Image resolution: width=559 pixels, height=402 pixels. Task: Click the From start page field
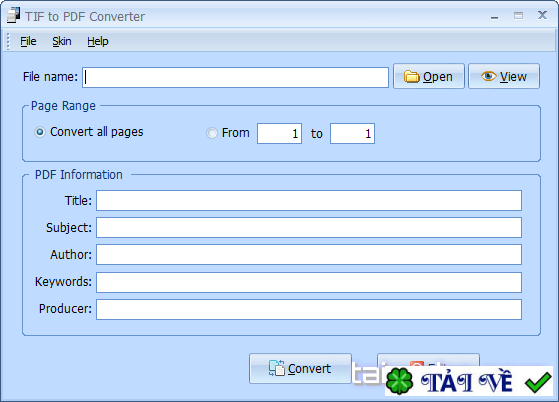(280, 134)
